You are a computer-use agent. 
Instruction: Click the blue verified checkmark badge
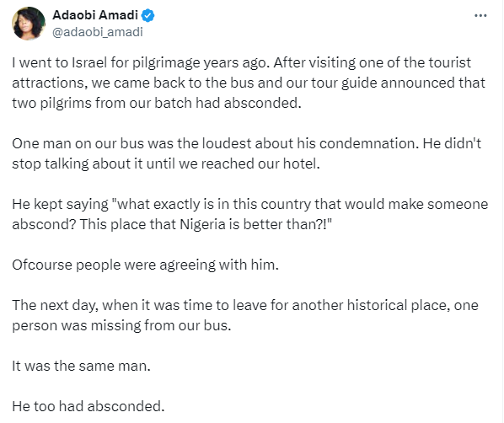147,15
